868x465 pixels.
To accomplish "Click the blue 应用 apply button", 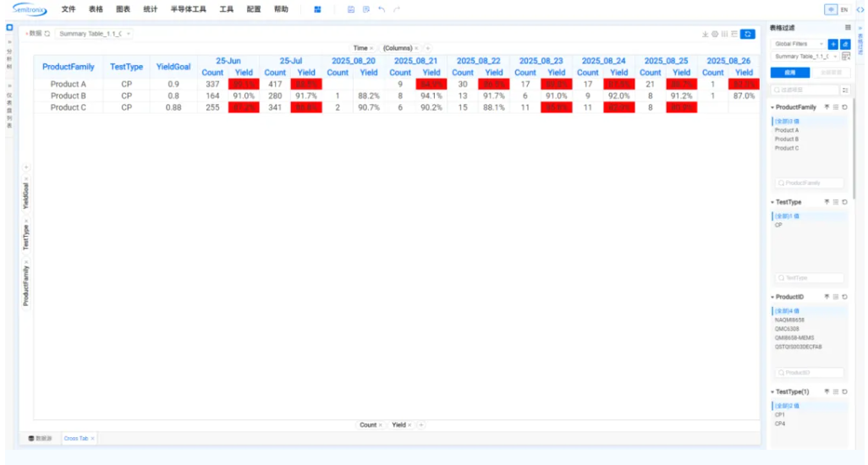I will pyautogui.click(x=789, y=73).
